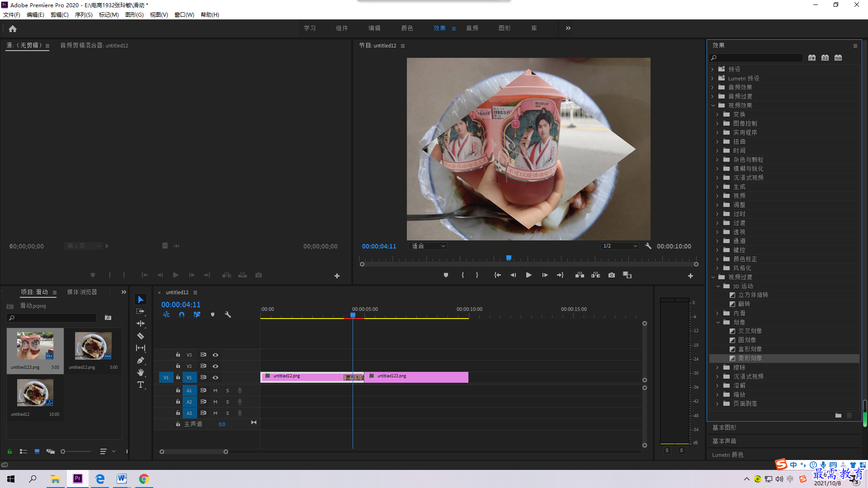Click the Extract button in program monitor

(595, 275)
